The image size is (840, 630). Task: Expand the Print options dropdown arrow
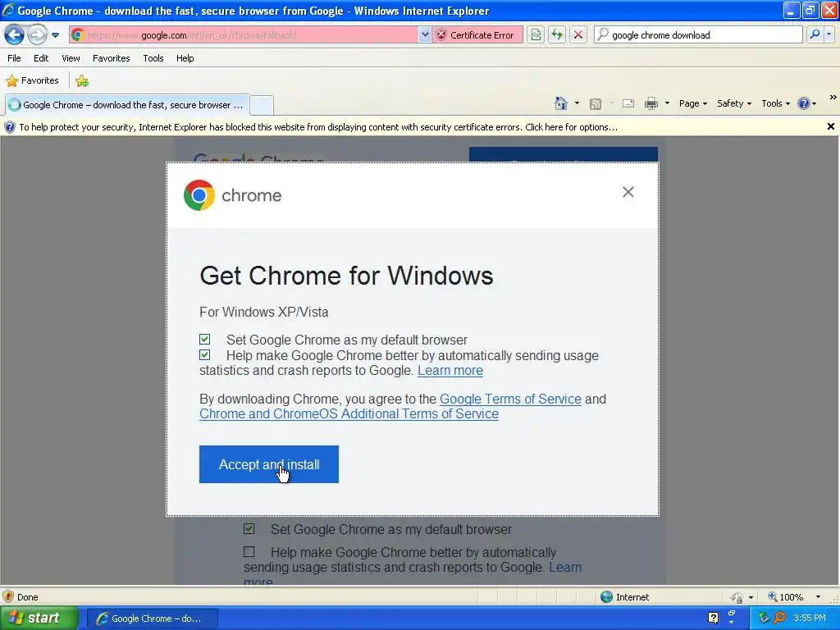coord(667,103)
